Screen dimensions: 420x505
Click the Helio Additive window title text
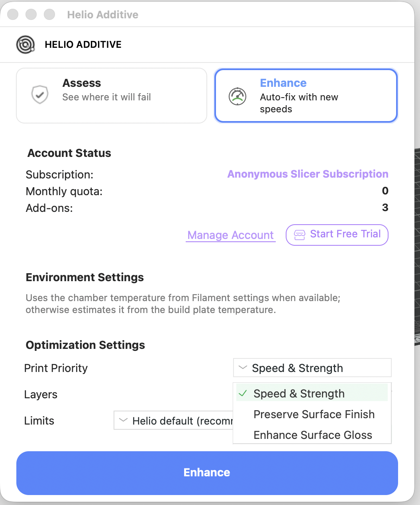coord(103,15)
